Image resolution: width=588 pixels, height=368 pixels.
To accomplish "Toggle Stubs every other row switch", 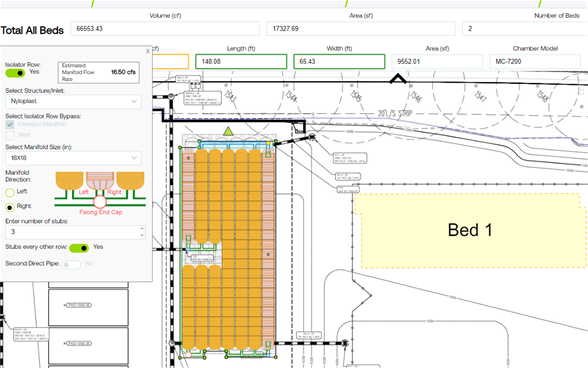I will 79,248.
